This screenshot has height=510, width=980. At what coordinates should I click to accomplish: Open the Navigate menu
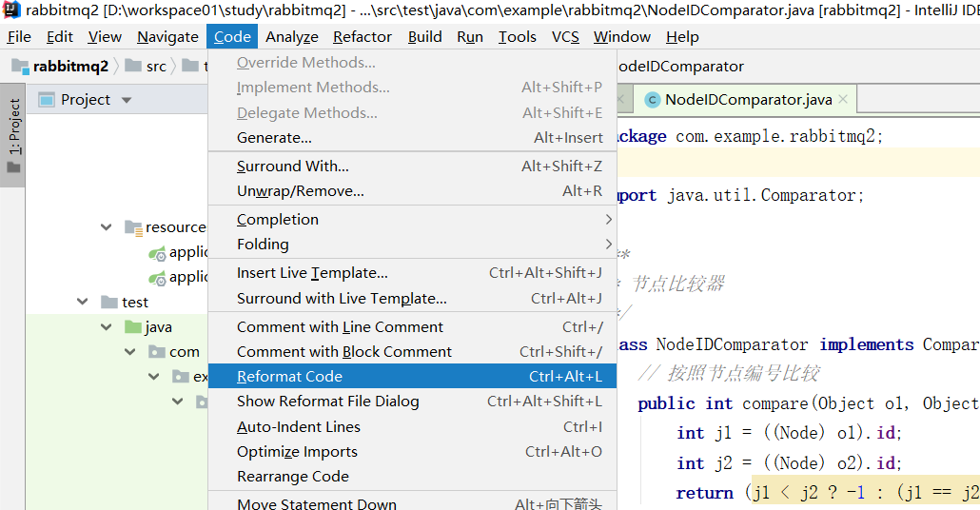coord(167,37)
